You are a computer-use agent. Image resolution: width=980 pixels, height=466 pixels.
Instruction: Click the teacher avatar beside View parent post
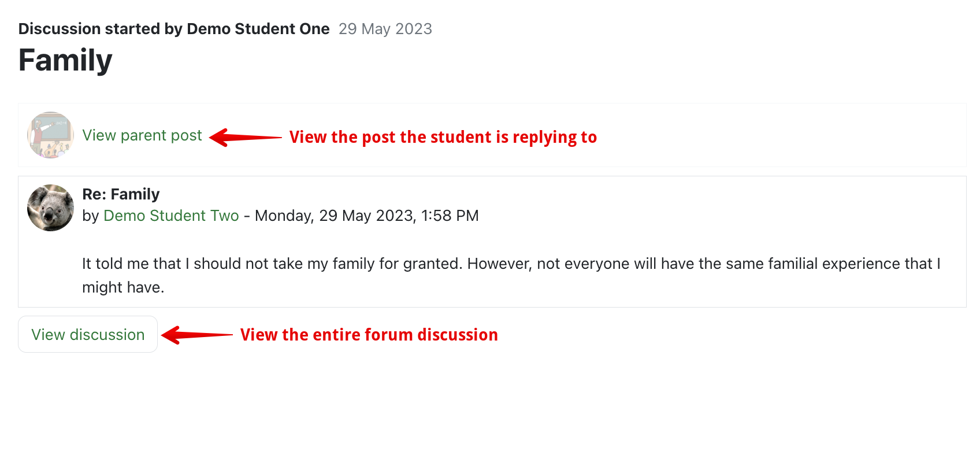(50, 135)
